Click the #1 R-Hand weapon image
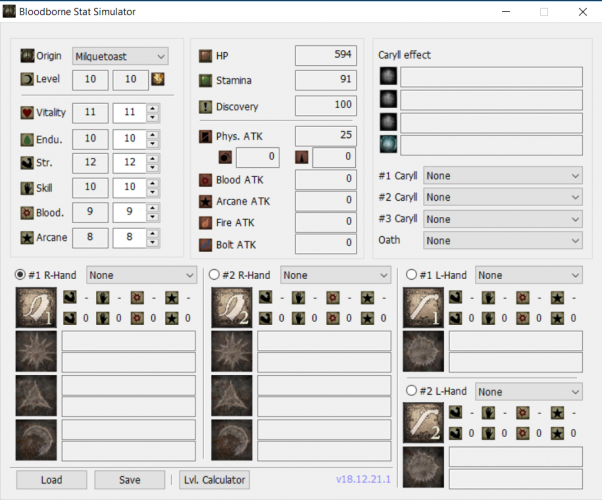The width and height of the screenshot is (602, 500). (x=36, y=308)
